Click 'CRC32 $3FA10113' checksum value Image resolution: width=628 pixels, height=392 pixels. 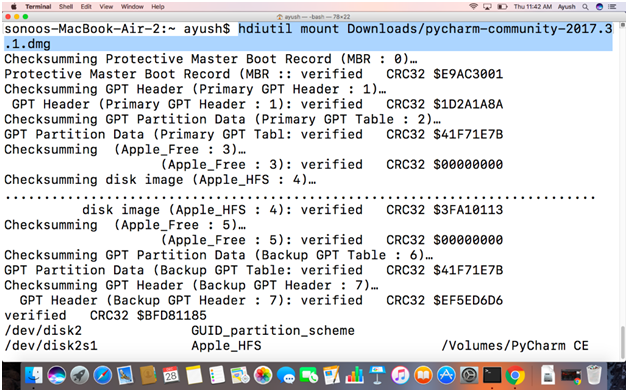click(445, 210)
